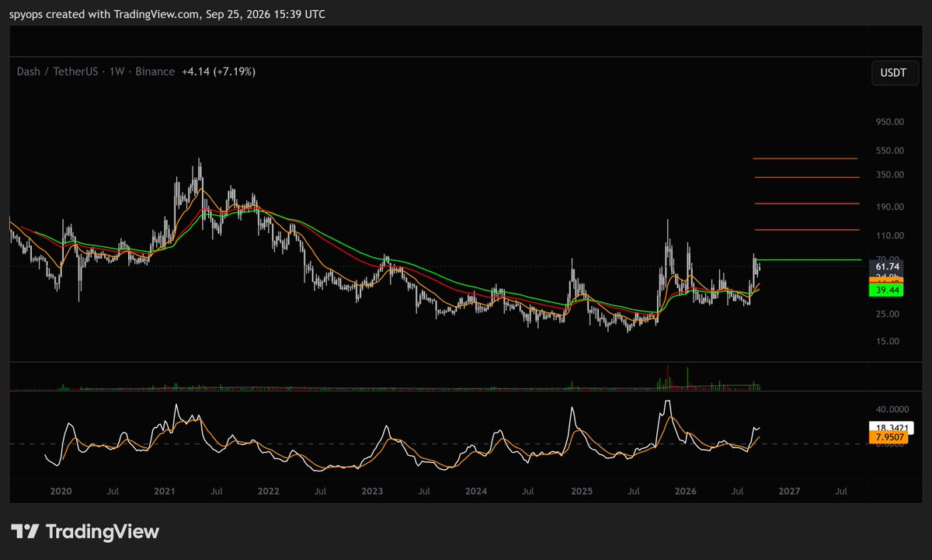Click the 190.00 price axis value
The width and height of the screenshot is (932, 560).
pyautogui.click(x=889, y=207)
